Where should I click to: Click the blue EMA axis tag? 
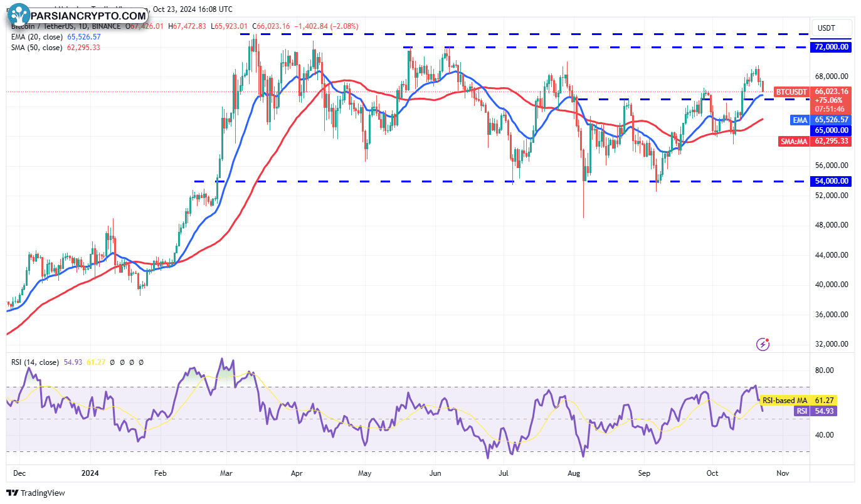800,120
